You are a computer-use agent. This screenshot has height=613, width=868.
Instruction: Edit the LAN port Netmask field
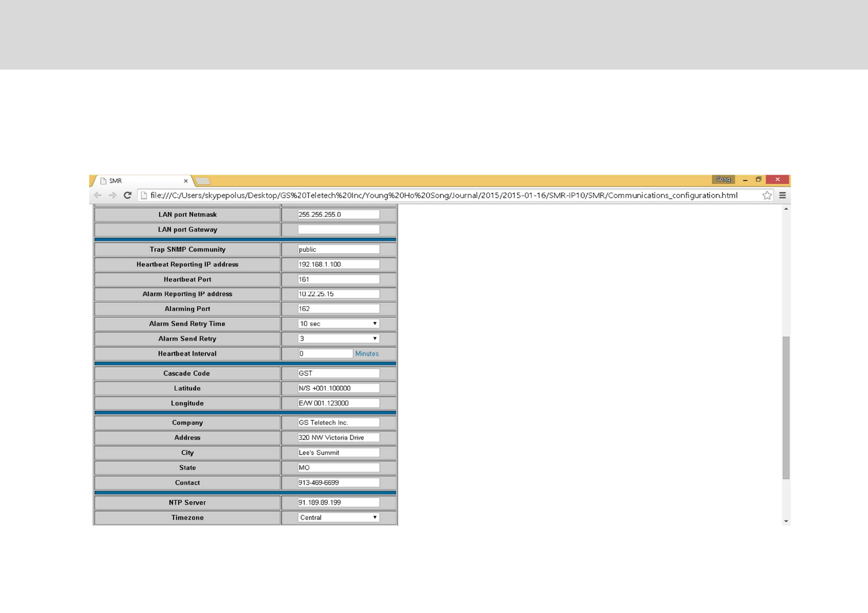coord(339,214)
